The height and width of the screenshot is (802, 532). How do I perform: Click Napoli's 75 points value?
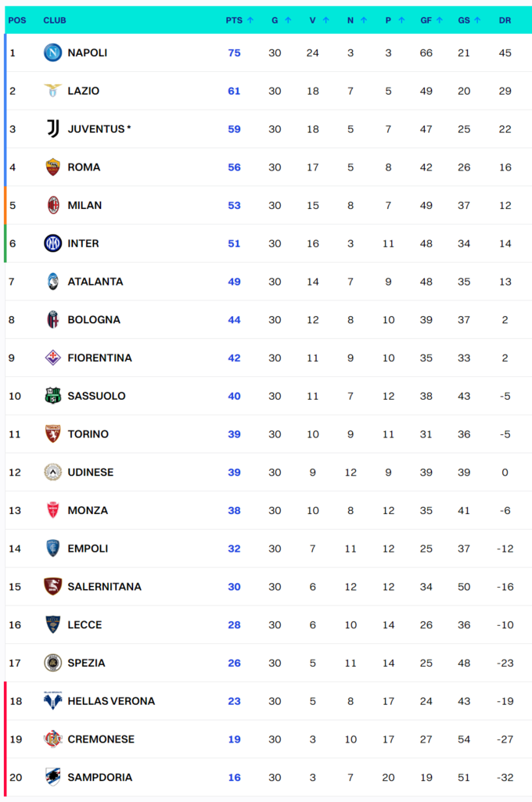point(234,52)
